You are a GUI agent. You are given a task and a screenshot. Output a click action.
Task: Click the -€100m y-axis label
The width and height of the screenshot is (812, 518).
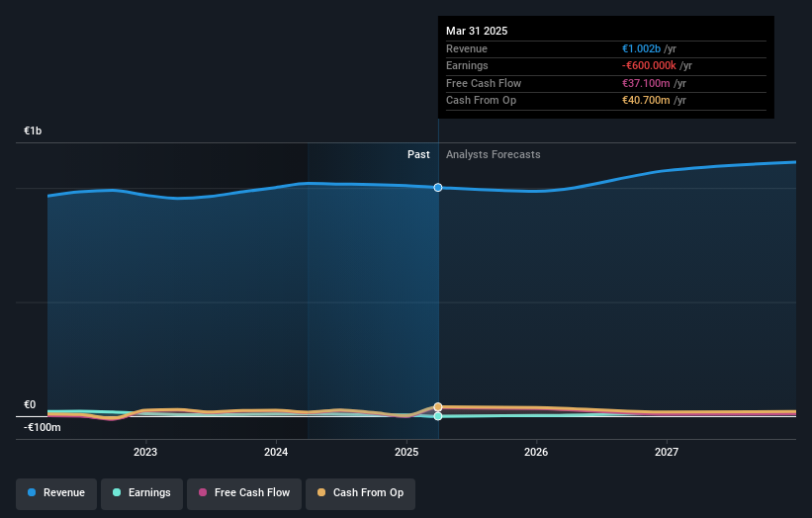(42, 427)
